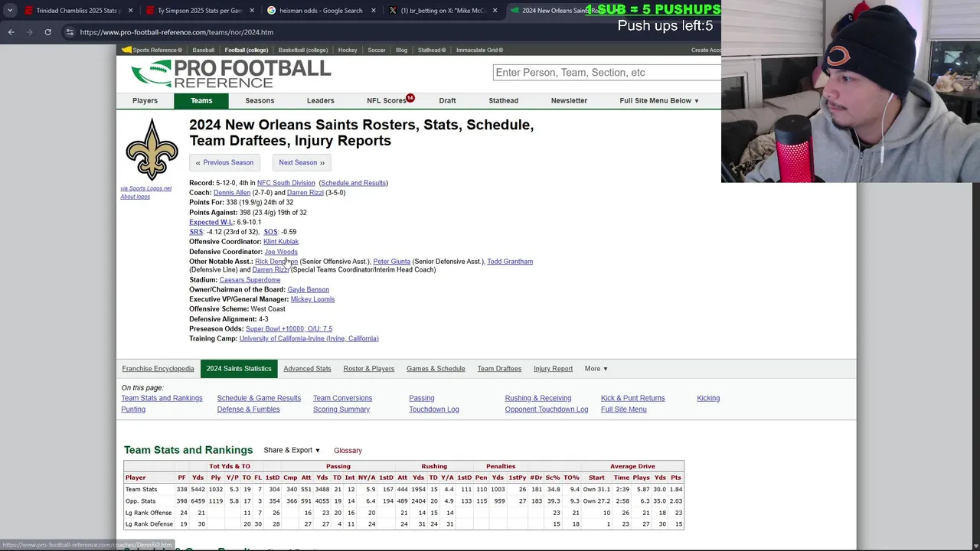The width and height of the screenshot is (980, 551).
Task: Open Football (college) site link
Action: pyautogui.click(x=246, y=50)
